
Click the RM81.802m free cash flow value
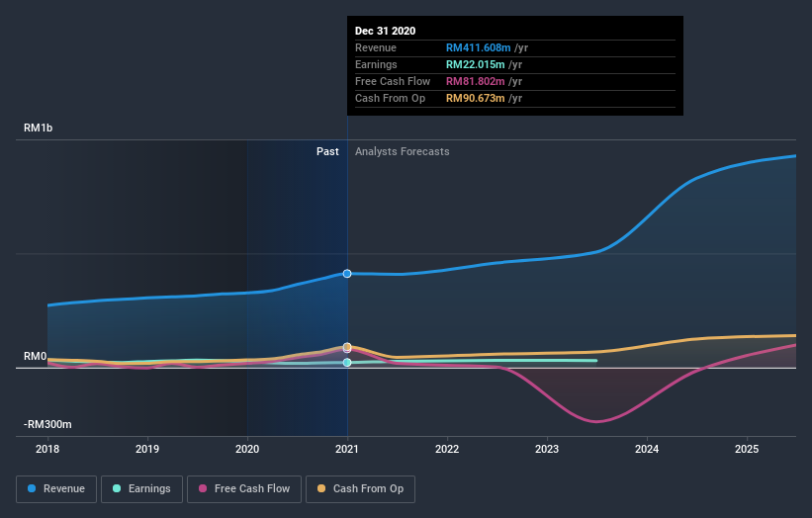point(476,81)
